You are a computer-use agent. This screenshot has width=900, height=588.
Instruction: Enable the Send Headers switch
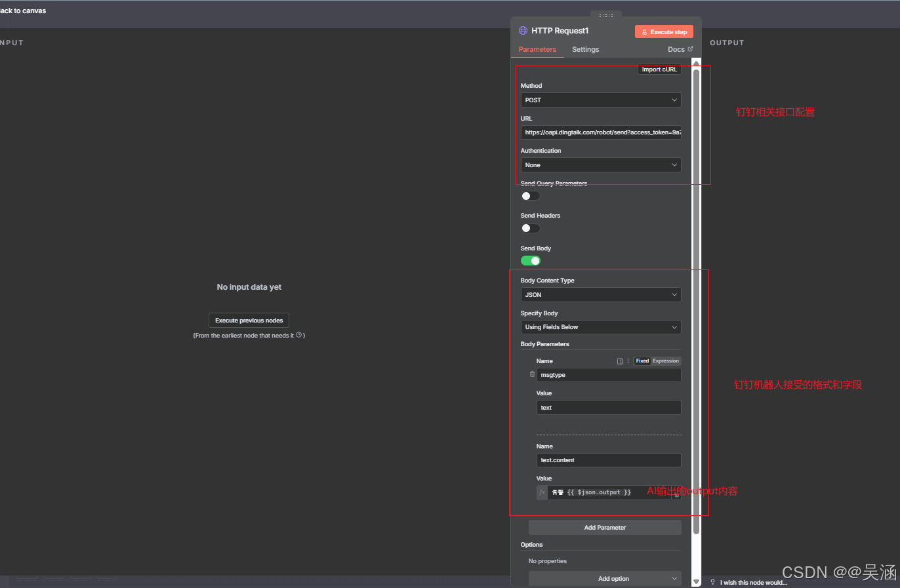531,228
